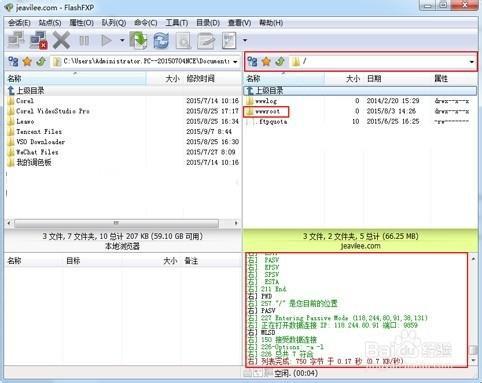This screenshot has width=482, height=383.
Task: Click the 大小 column header in remote pane
Action: pos(353,79)
